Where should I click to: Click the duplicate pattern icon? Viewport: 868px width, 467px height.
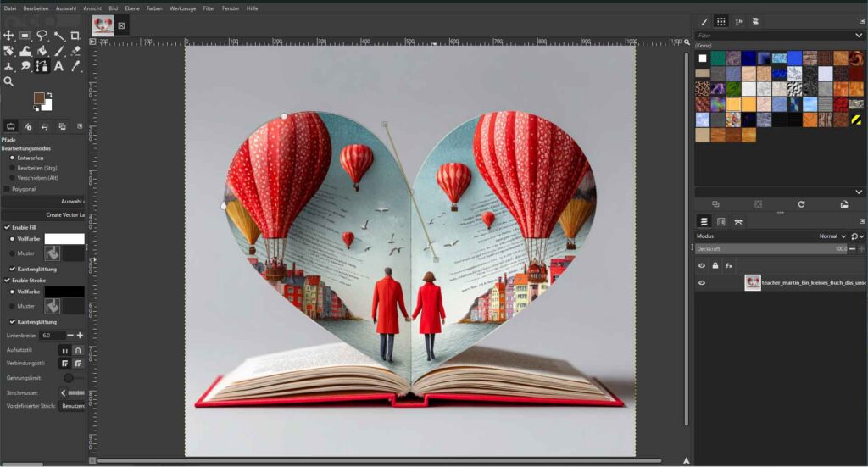point(715,204)
